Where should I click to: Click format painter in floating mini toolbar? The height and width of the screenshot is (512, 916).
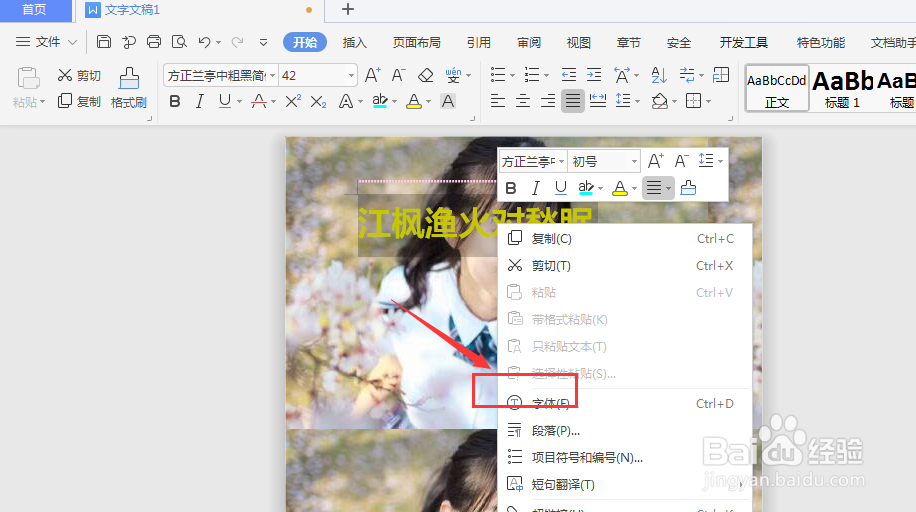click(688, 188)
